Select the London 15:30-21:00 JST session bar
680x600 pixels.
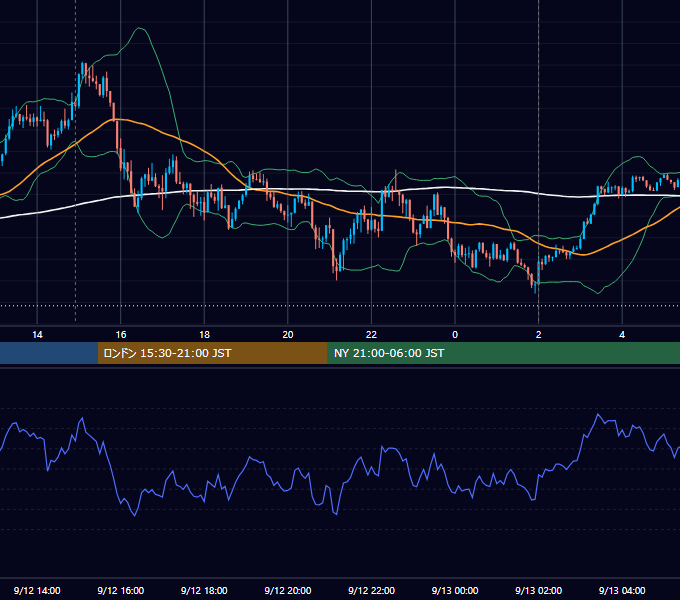tap(212, 353)
